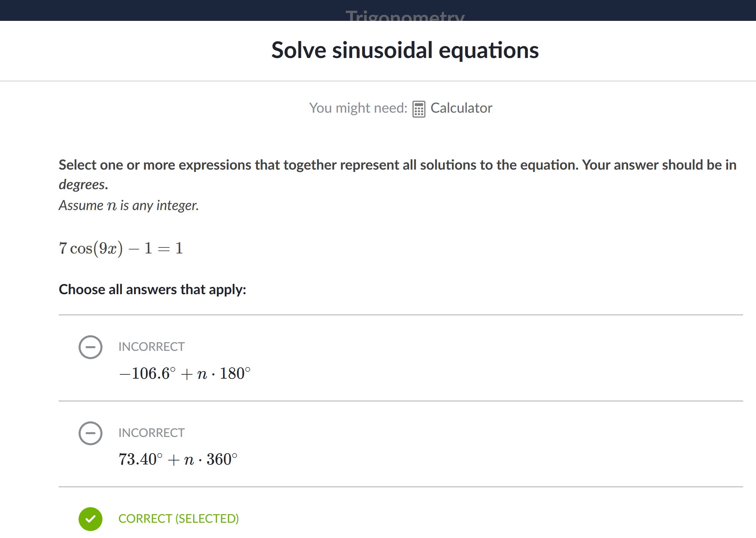The width and height of the screenshot is (756, 538).
Task: Select the first incorrect answer circle icon
Action: (x=90, y=347)
